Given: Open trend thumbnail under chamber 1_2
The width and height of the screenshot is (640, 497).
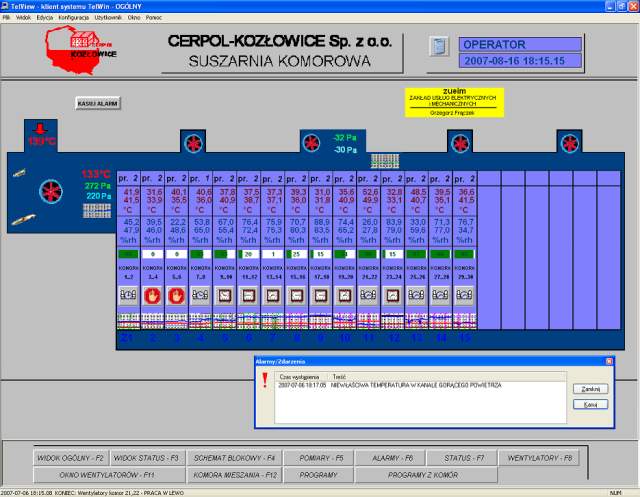Looking at the screenshot, I should coord(128,321).
